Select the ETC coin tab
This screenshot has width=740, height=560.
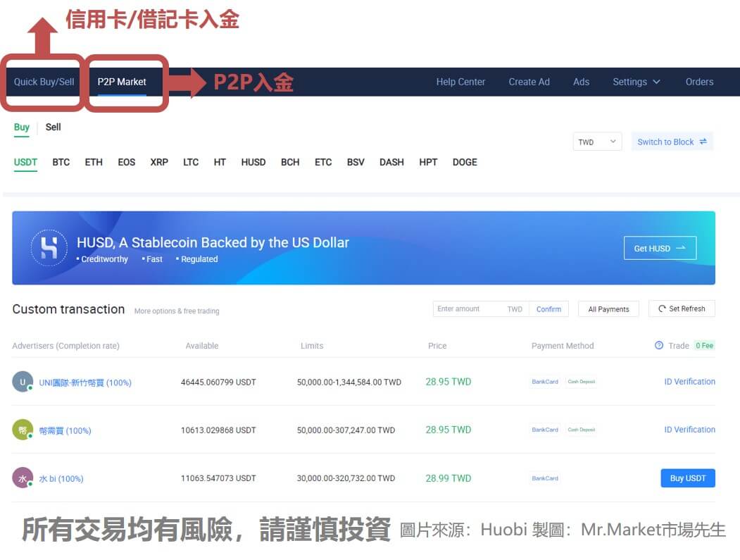coord(323,163)
